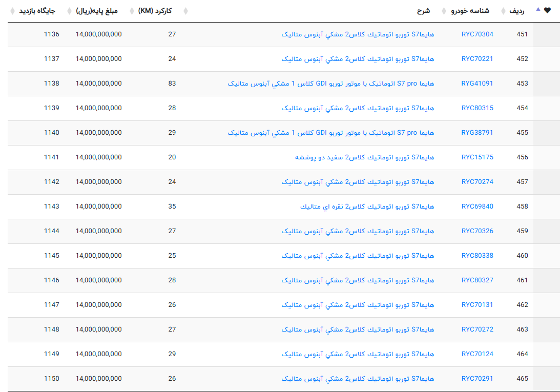Open the Haima S7 description in row 465
Viewport: 560px width, 392px height.
(358, 379)
